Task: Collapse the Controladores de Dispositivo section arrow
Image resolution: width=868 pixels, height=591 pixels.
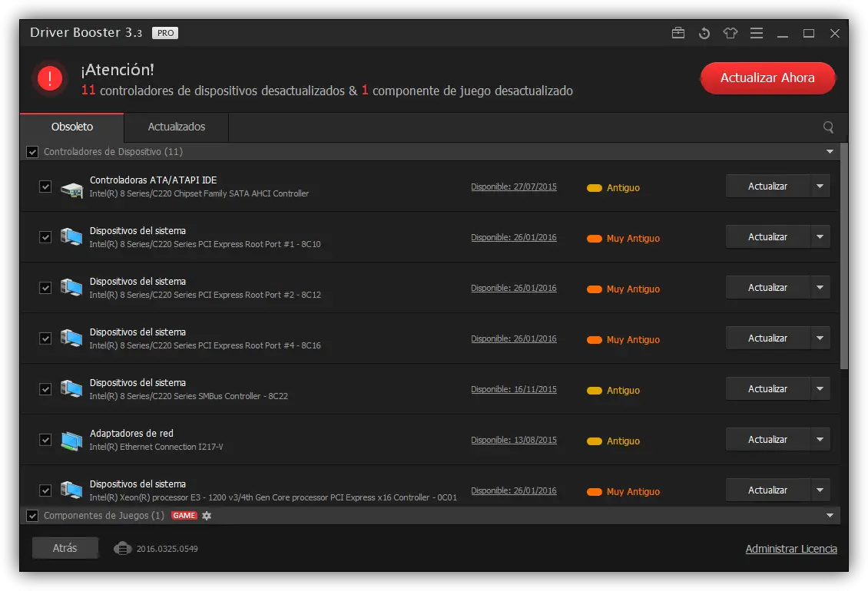Action: [x=830, y=152]
